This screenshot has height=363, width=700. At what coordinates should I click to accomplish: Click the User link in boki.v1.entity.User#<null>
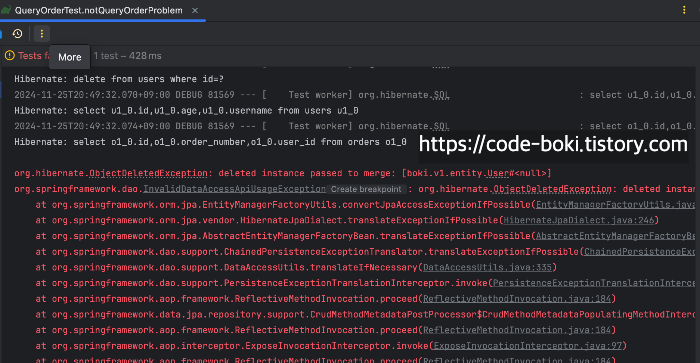coord(498,173)
